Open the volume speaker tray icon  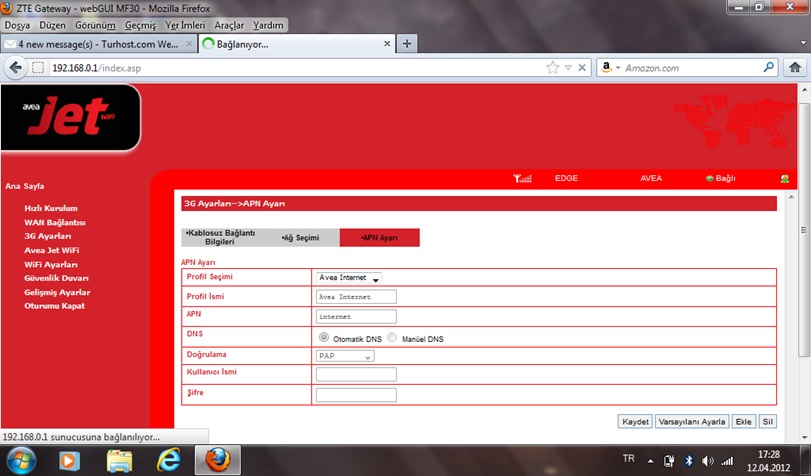click(x=707, y=460)
